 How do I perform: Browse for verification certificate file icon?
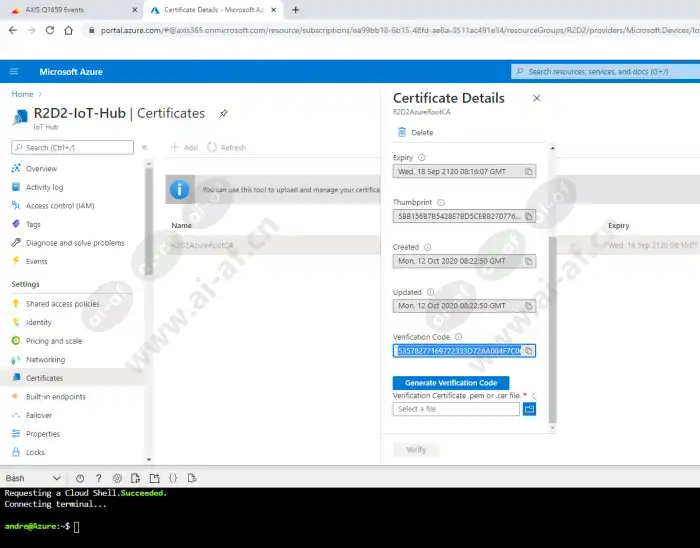pyautogui.click(x=529, y=409)
